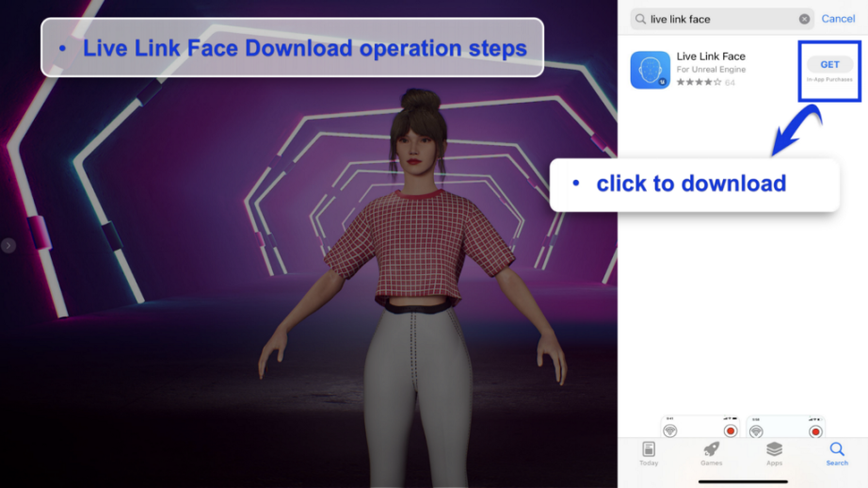Open the Today tab icon
Image resolution: width=868 pixels, height=488 pixels.
(649, 450)
